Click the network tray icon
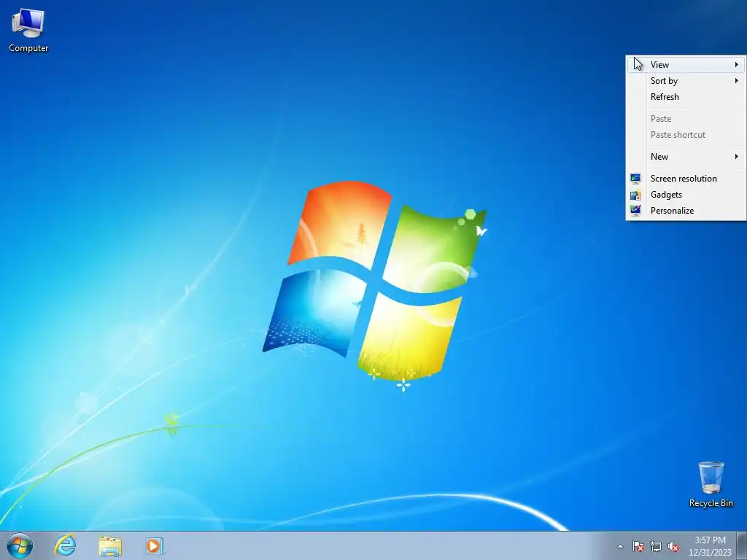This screenshot has width=747, height=560. (x=656, y=546)
